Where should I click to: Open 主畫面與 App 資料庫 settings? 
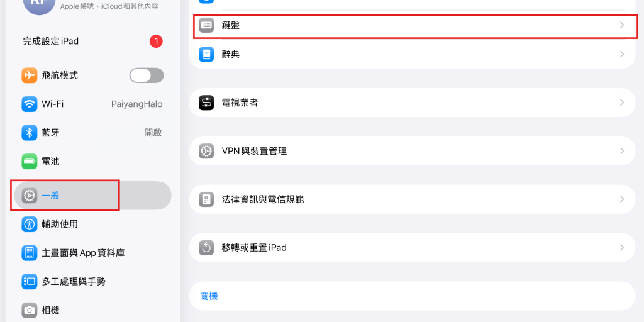pyautogui.click(x=93, y=253)
